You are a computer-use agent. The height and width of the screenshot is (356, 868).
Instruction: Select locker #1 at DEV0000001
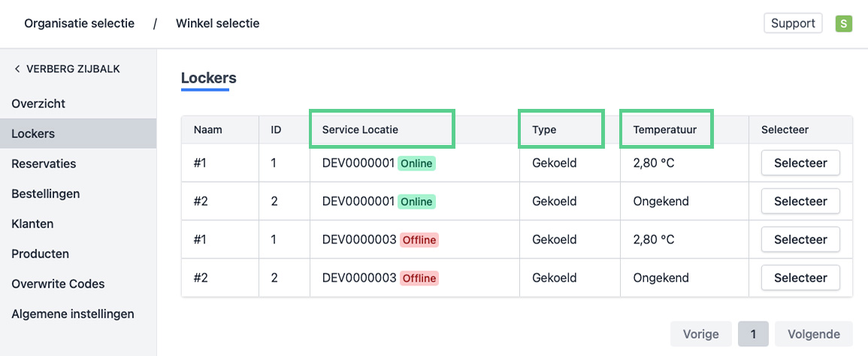coord(800,163)
